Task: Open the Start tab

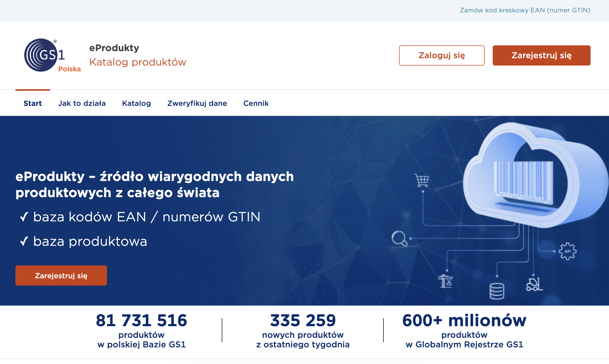Action: [33, 103]
